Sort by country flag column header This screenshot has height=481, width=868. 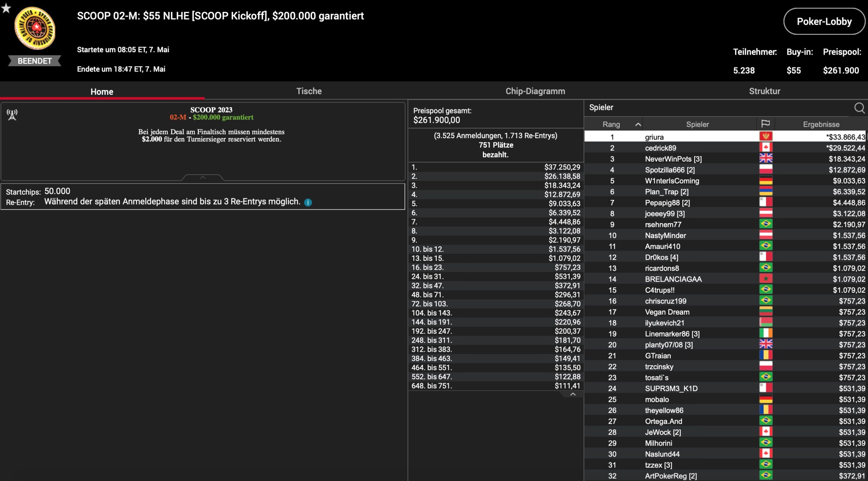(x=766, y=124)
